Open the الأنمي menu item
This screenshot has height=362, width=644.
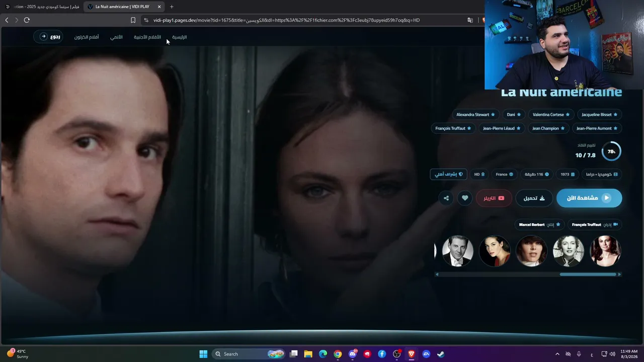pyautogui.click(x=116, y=37)
